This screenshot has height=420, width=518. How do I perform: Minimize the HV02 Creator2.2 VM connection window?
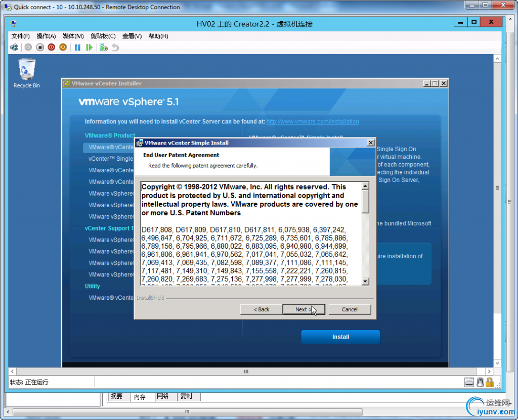click(x=460, y=23)
